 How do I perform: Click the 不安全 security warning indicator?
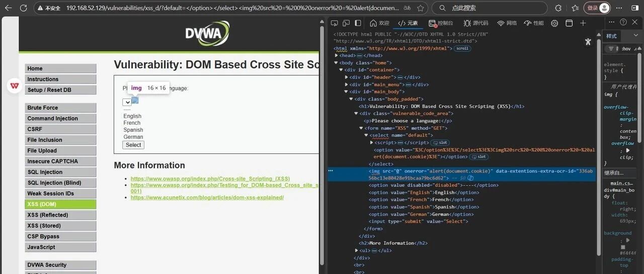(49, 8)
